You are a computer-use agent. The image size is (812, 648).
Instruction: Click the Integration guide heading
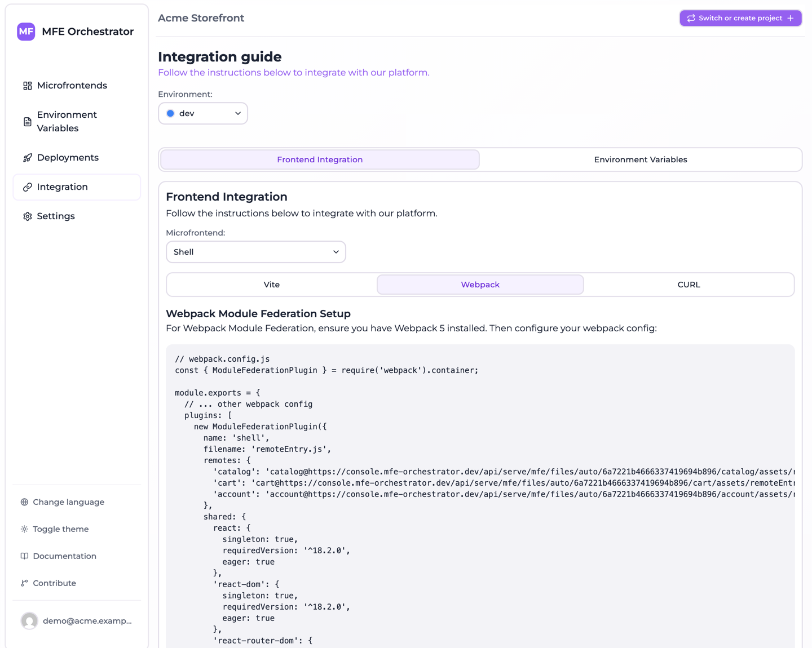[220, 57]
